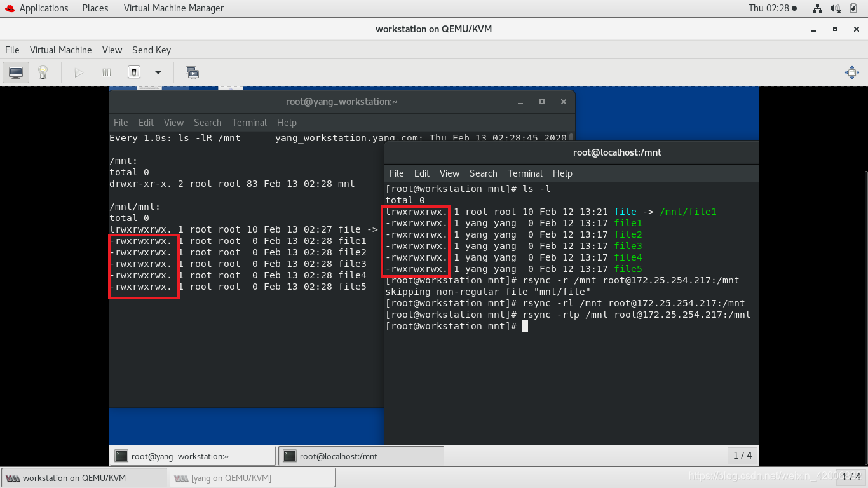
Task: Maximize the workstation QEMU/KVM window
Action: click(x=836, y=29)
